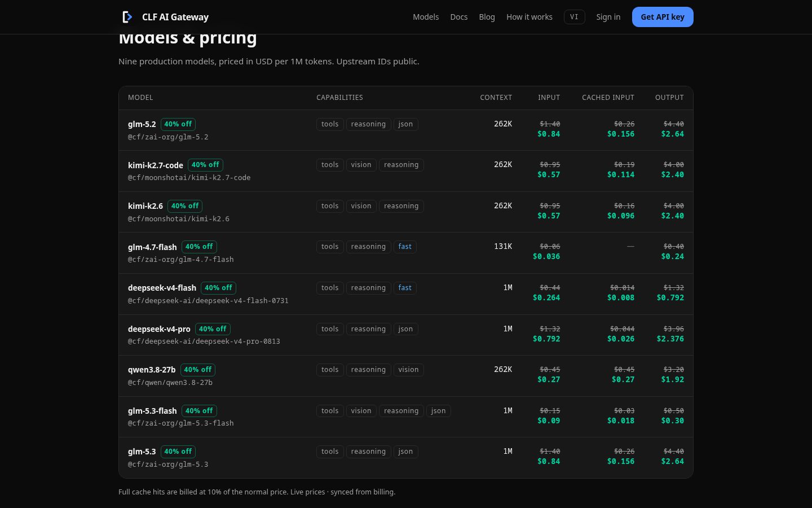Viewport: 812px width, 508px height.
Task: Click the json tag on the glm-5.3-flash row
Action: (x=438, y=411)
